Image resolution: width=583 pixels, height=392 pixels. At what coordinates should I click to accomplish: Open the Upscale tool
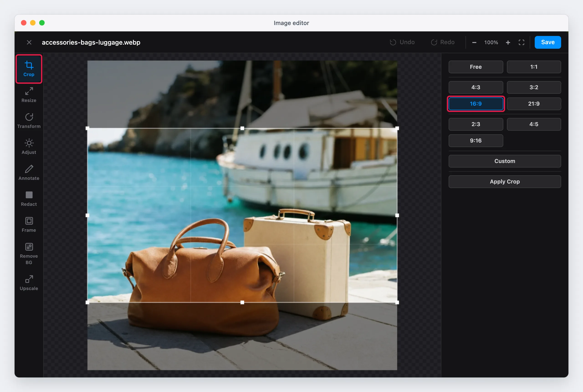(29, 283)
